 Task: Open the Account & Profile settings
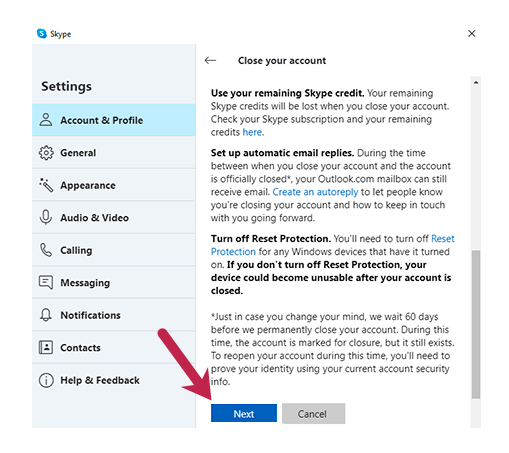(x=114, y=120)
